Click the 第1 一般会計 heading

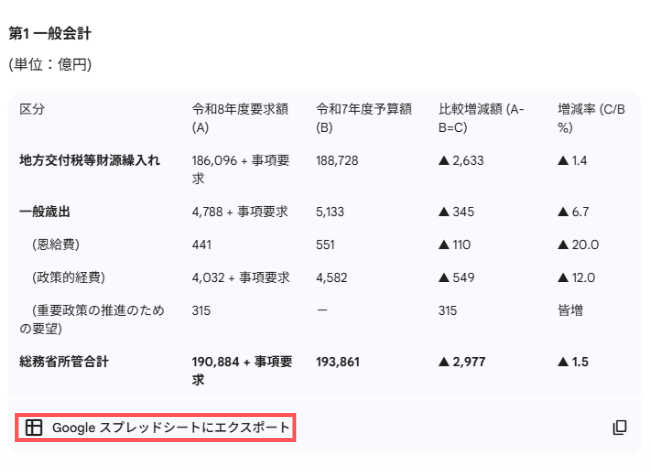50,33
